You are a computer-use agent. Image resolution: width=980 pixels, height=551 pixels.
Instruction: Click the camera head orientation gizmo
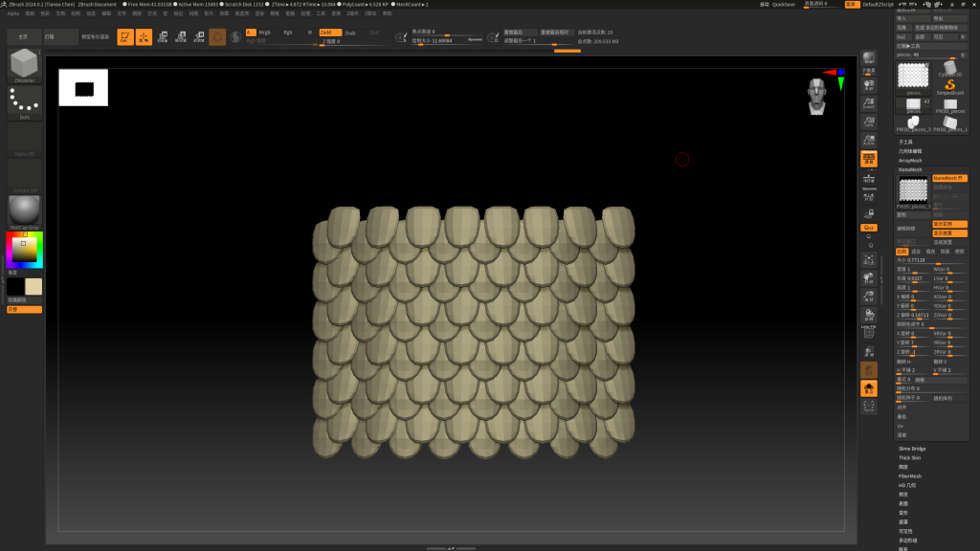tap(815, 95)
